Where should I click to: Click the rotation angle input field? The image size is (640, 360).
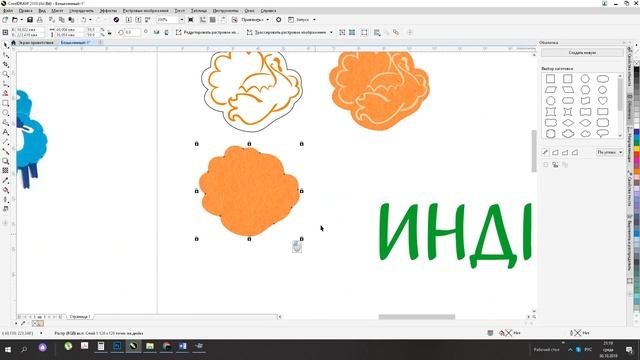pyautogui.click(x=132, y=32)
